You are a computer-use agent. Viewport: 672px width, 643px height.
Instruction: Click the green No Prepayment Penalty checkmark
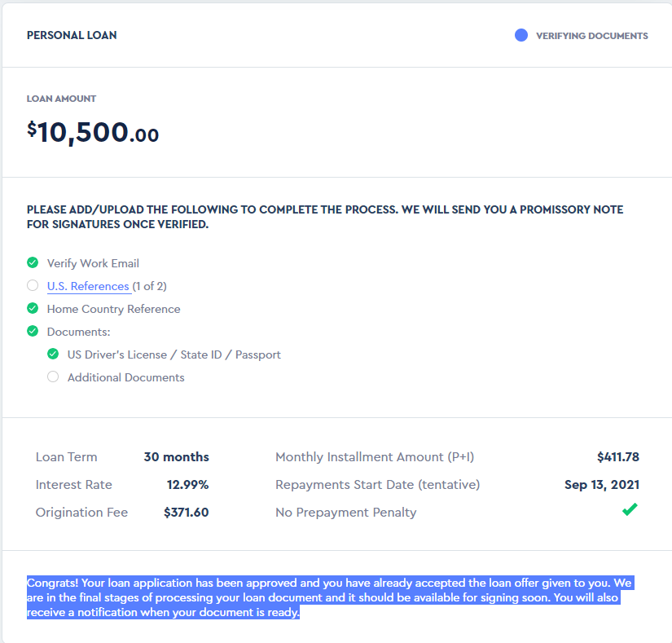click(630, 509)
